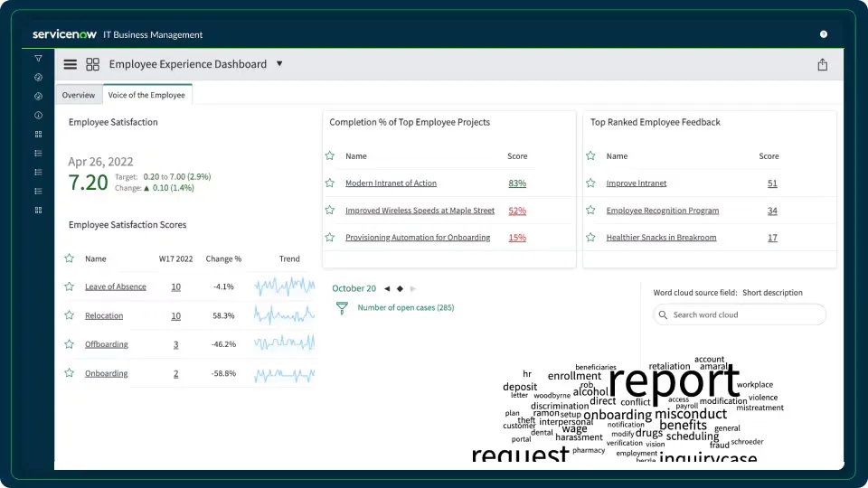Open the Relocation link
The height and width of the screenshot is (488, 868).
pyautogui.click(x=104, y=315)
